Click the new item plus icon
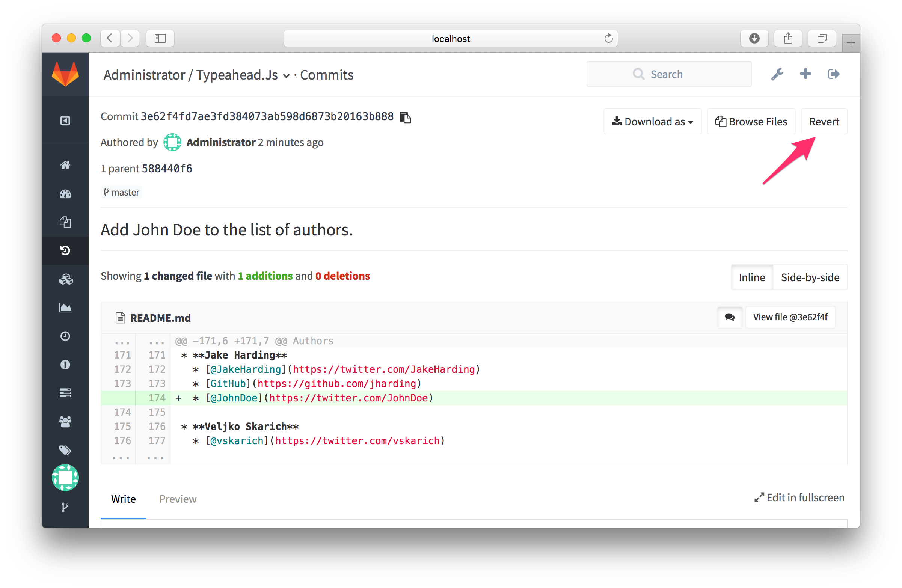The width and height of the screenshot is (902, 588). pos(804,74)
